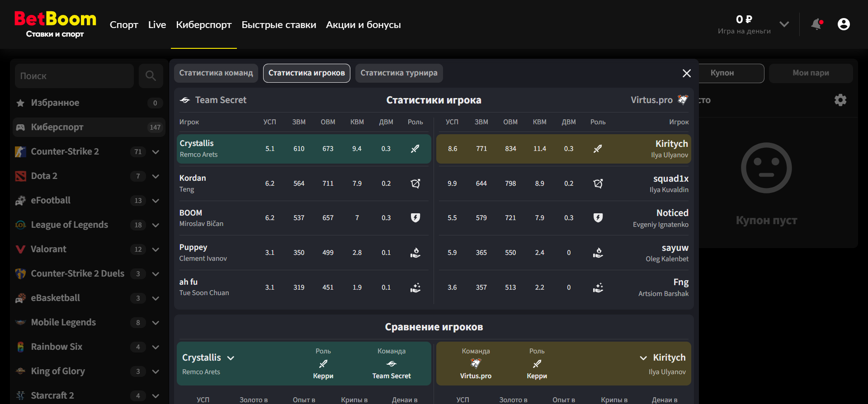Open the user profile account icon

click(844, 24)
